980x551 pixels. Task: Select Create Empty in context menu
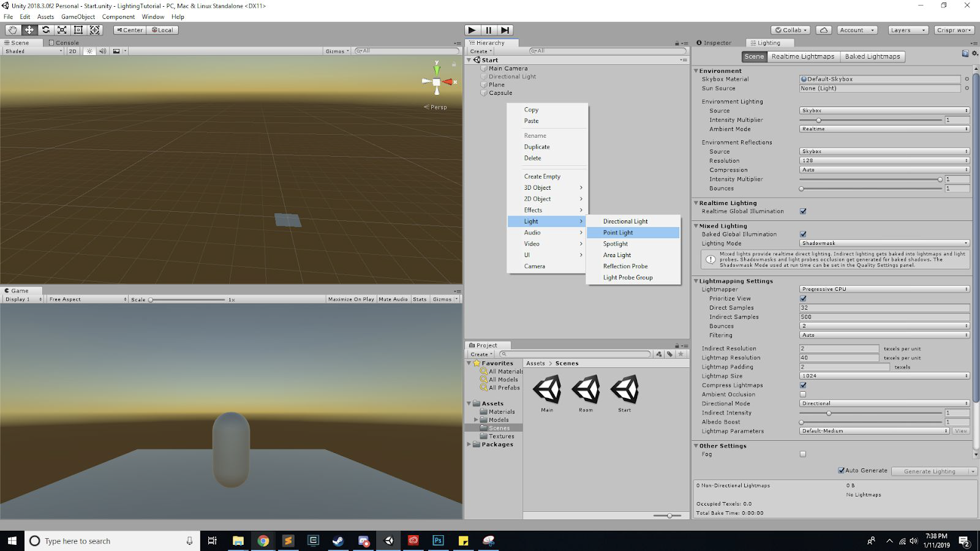547,176
